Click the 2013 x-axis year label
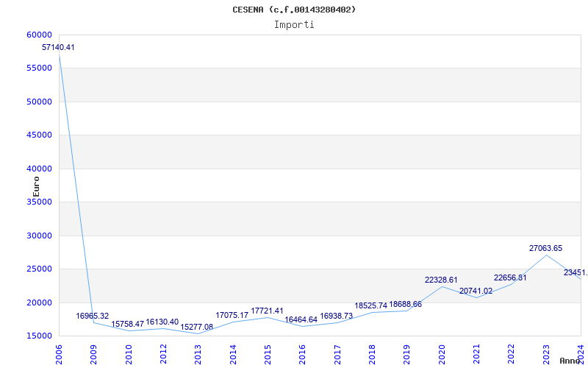The image size is (588, 368). tap(198, 355)
